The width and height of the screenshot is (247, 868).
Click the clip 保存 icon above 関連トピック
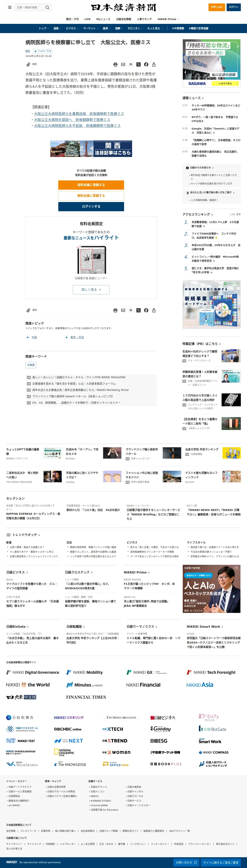(x=28, y=310)
